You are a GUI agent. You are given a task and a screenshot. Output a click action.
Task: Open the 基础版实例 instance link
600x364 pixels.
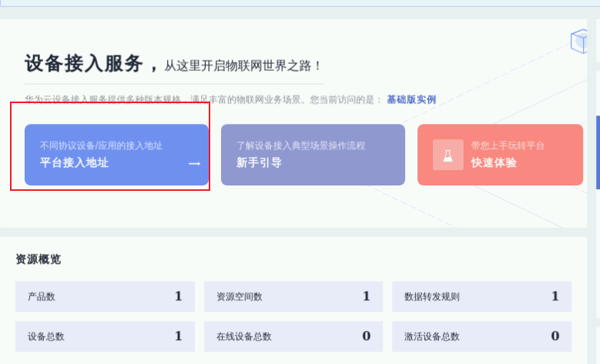coord(411,99)
